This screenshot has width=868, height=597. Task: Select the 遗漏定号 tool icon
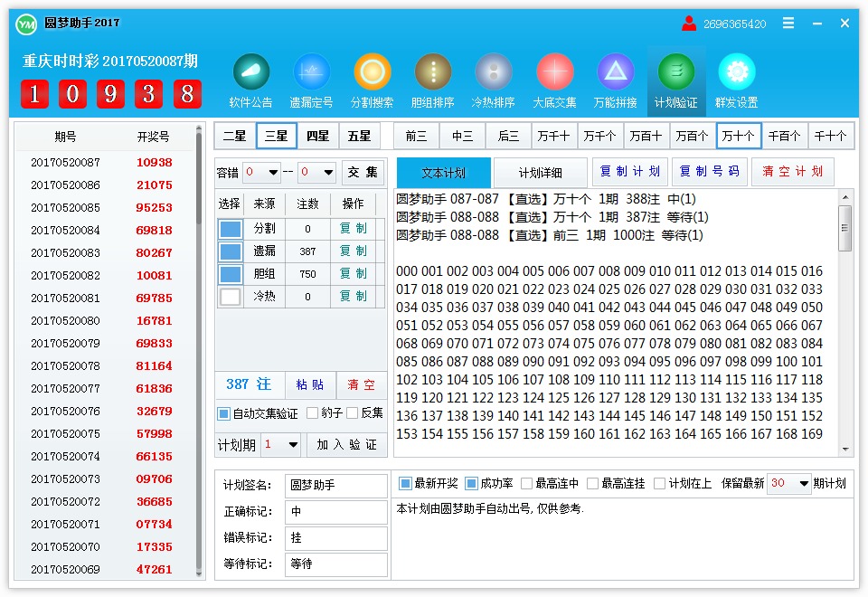(311, 71)
